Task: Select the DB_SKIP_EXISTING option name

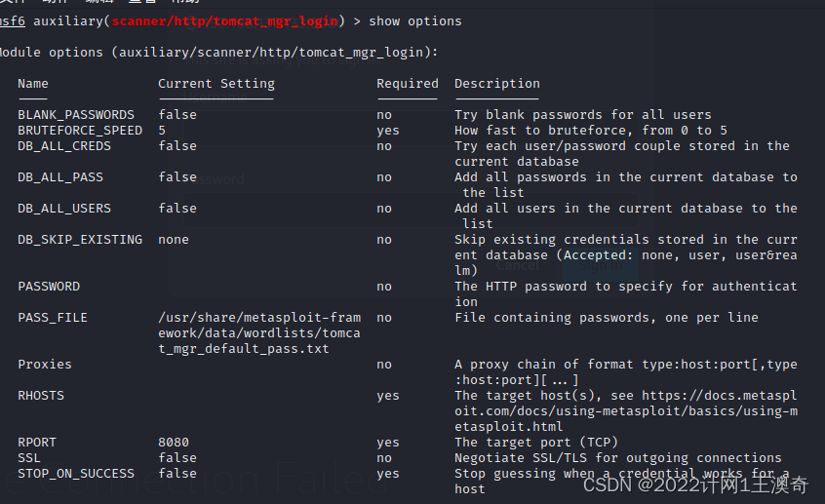Action: (80, 240)
